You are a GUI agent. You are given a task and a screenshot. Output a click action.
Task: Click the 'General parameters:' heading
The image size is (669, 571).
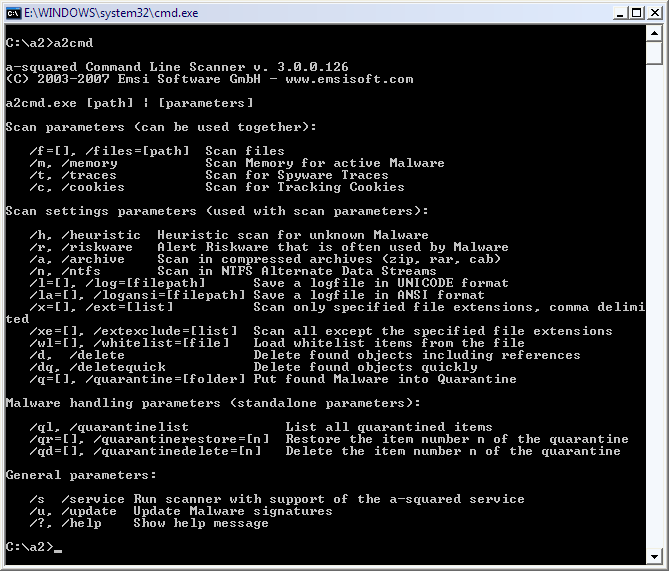[x=81, y=475]
